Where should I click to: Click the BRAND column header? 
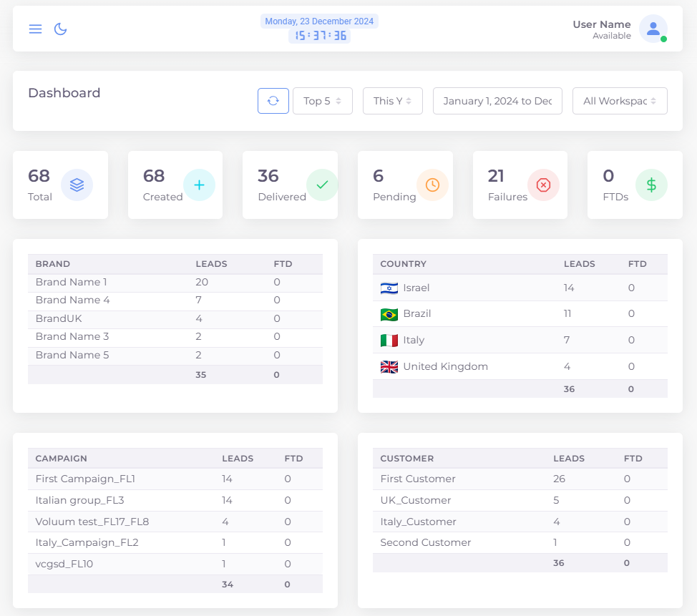pos(53,264)
